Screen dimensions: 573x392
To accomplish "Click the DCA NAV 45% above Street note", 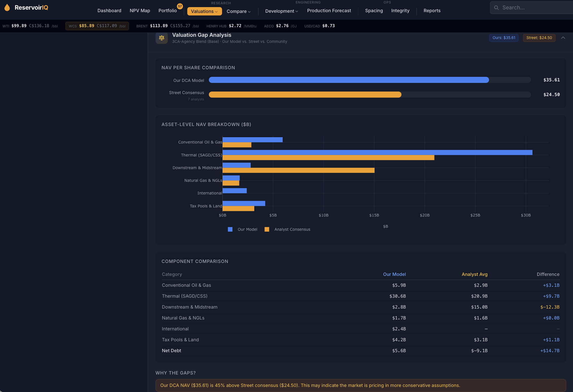I will (x=361, y=385).
